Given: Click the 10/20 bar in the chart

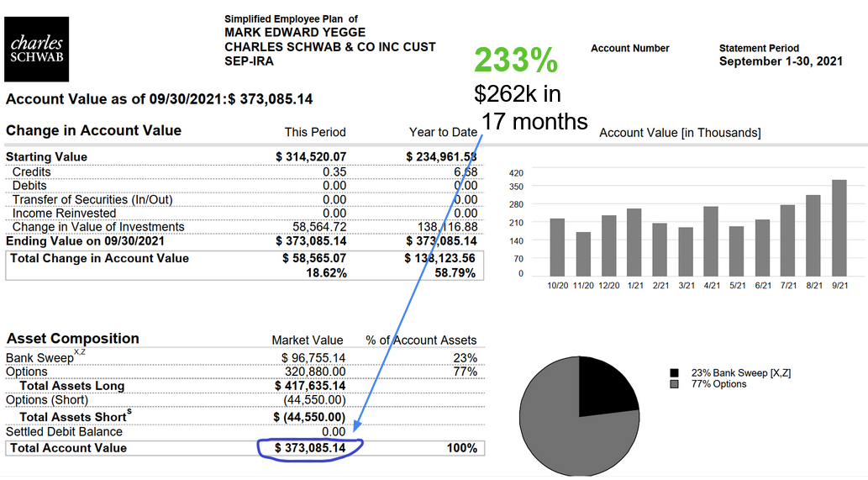Looking at the screenshot, I should (557, 247).
